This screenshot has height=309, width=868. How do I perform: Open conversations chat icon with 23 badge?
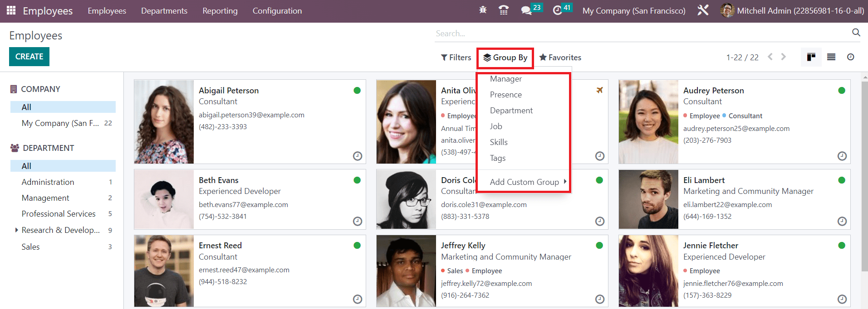[x=526, y=10]
